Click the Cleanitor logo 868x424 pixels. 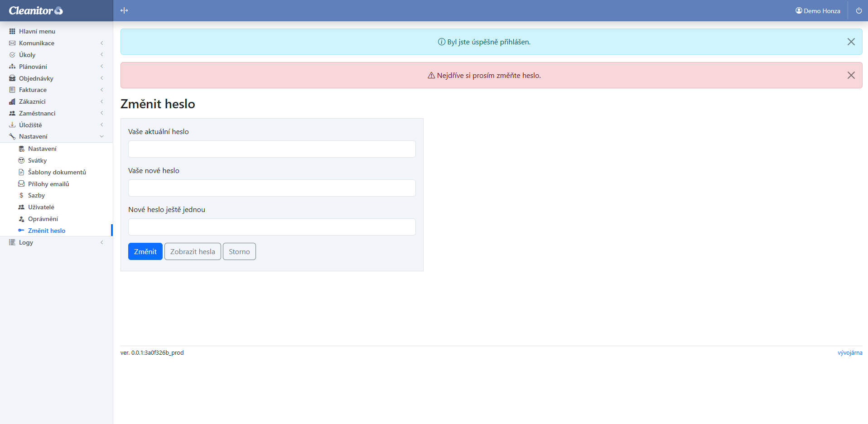pos(36,10)
